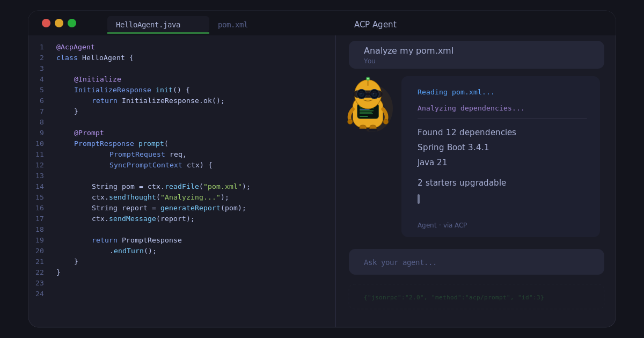Click the robot's glowing antenna light
This screenshot has height=338, width=644.
click(368, 78)
